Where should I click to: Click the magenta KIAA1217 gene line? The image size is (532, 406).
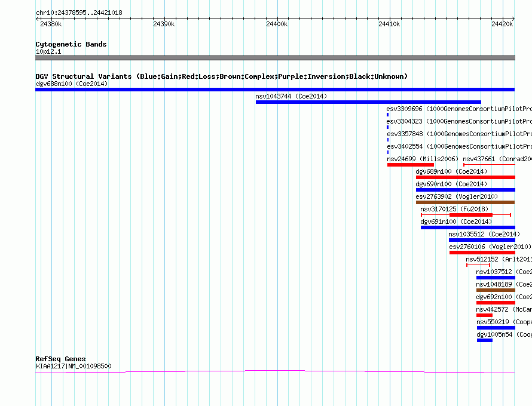click(275, 372)
